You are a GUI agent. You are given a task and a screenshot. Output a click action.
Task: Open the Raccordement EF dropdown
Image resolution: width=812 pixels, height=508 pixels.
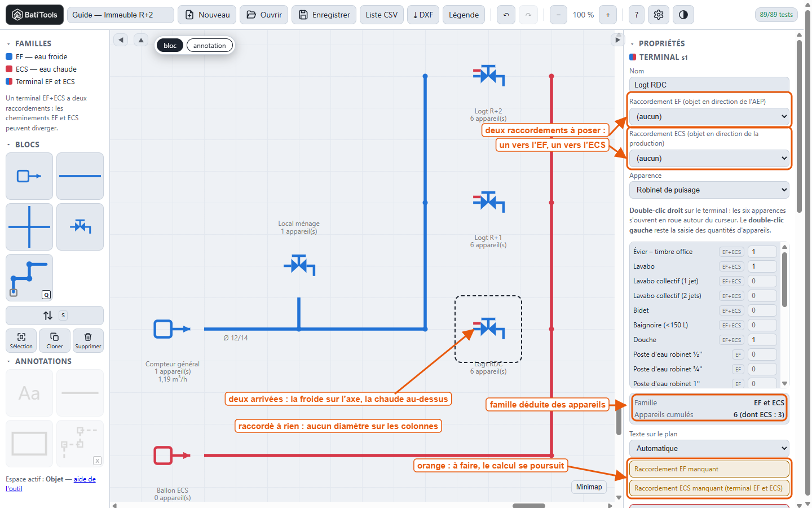pyautogui.click(x=709, y=117)
